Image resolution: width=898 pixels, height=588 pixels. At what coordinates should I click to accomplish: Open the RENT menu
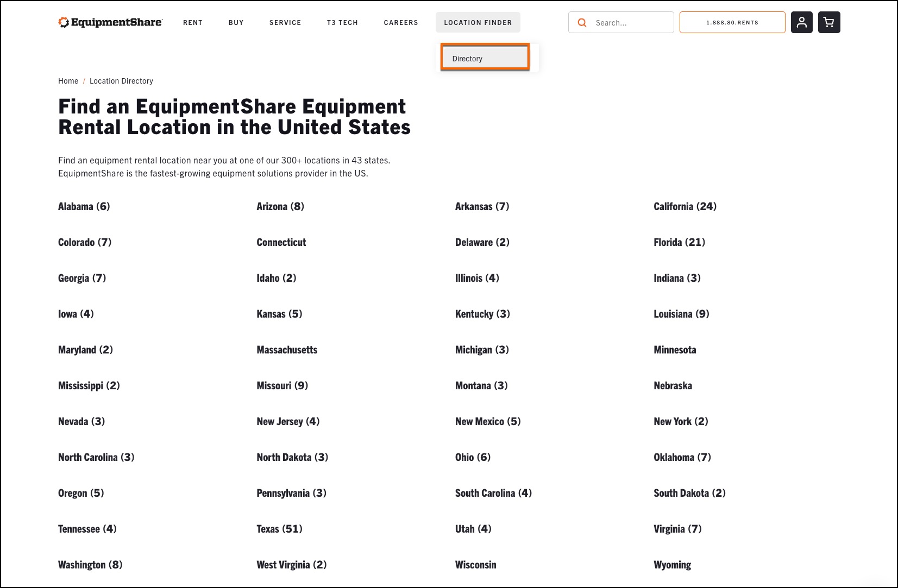193,23
